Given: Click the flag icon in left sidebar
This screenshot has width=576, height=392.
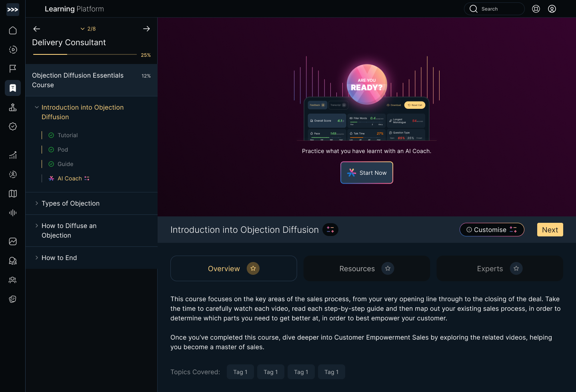Looking at the screenshot, I should click(13, 69).
